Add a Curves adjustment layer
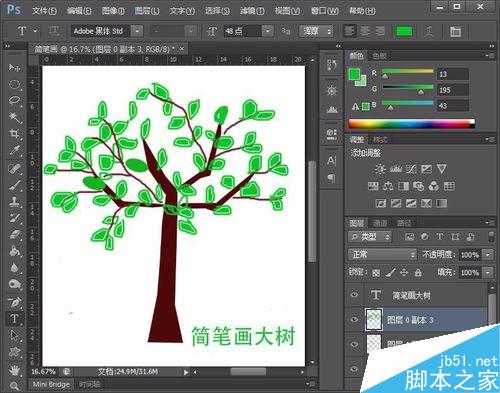 tap(411, 169)
